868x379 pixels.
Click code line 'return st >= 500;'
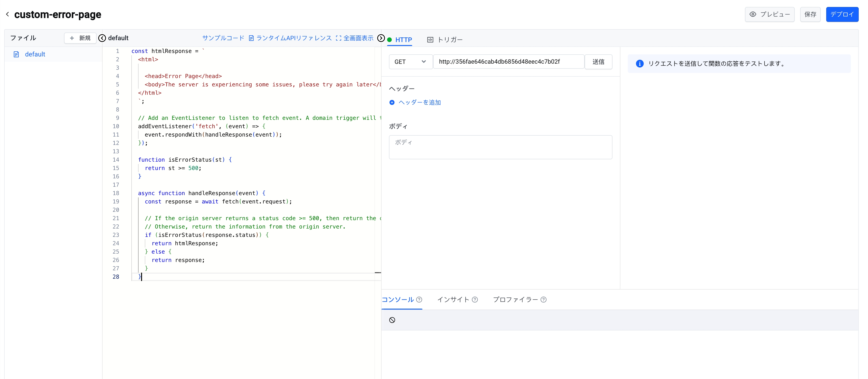173,168
